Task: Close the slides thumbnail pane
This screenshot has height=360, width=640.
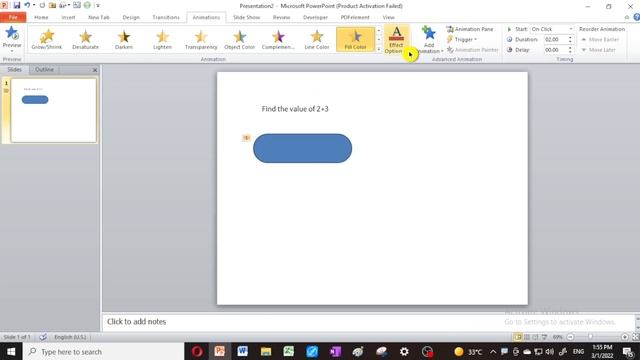Action: pos(95,70)
